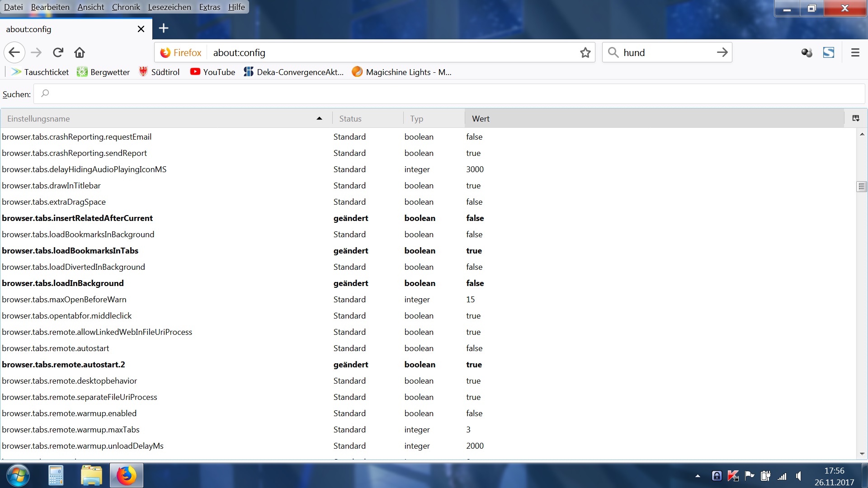
Task: Focus the Suchen filter input field
Action: [448, 94]
